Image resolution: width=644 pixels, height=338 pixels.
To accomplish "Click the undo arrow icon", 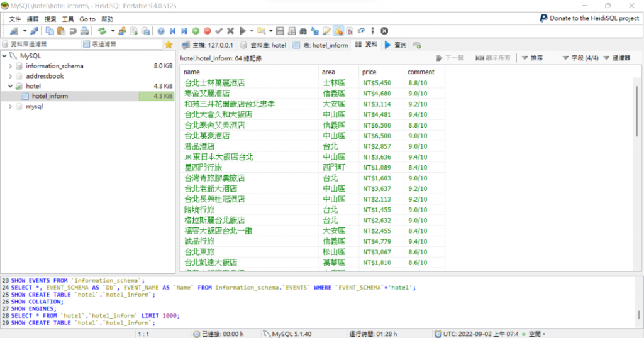I will point(73,31).
